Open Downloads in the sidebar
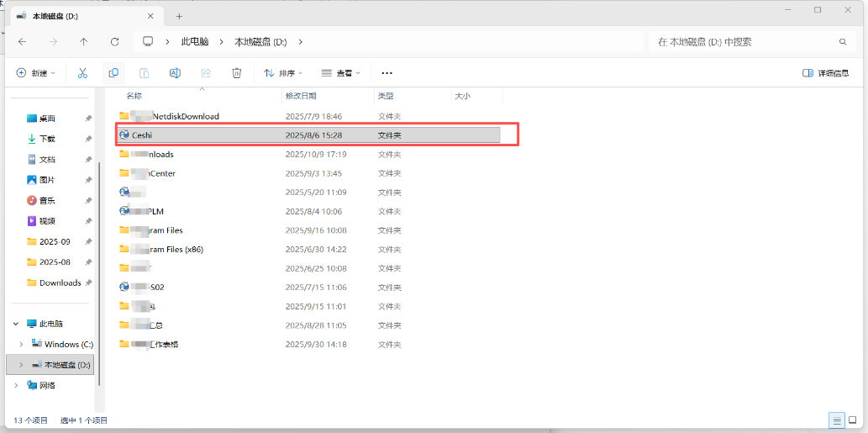The width and height of the screenshot is (868, 433). (60, 283)
